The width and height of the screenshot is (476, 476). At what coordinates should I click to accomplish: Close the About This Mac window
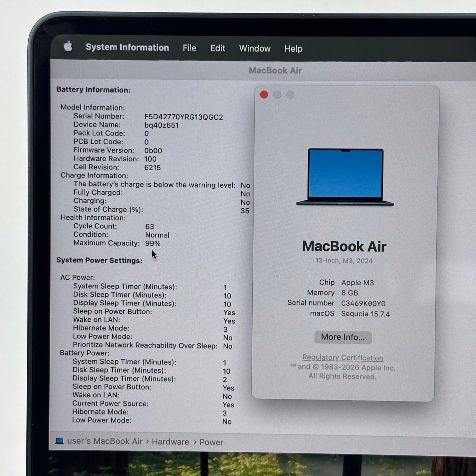pos(264,95)
